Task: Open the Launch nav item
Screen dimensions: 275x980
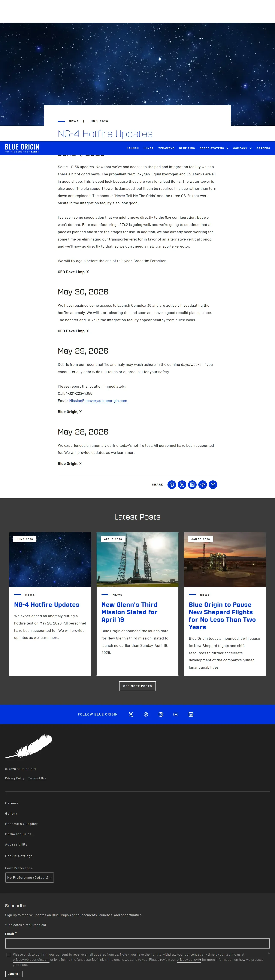Action: tap(133, 148)
